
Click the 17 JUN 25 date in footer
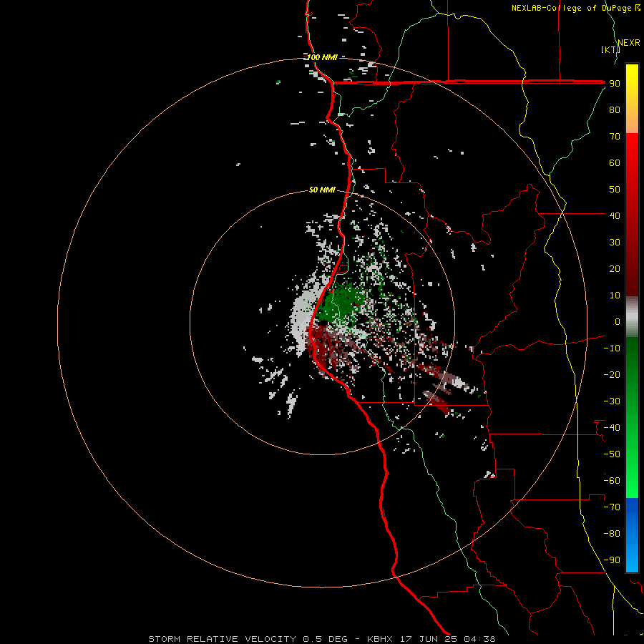429,639
